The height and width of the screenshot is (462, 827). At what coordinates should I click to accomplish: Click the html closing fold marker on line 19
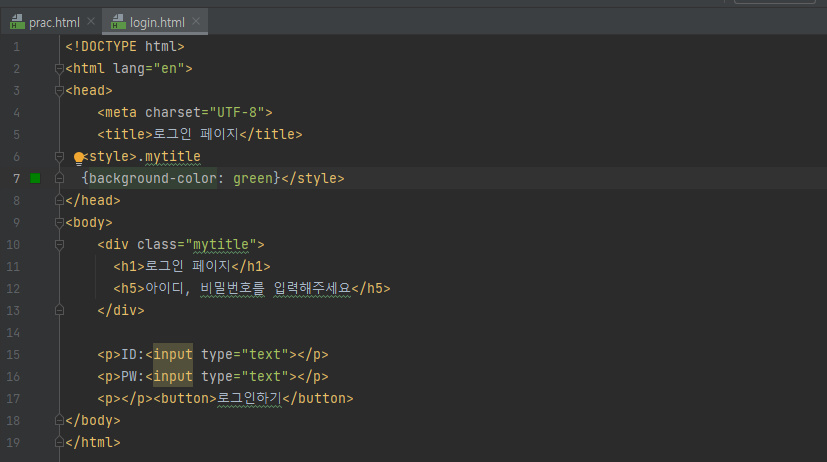(59, 442)
